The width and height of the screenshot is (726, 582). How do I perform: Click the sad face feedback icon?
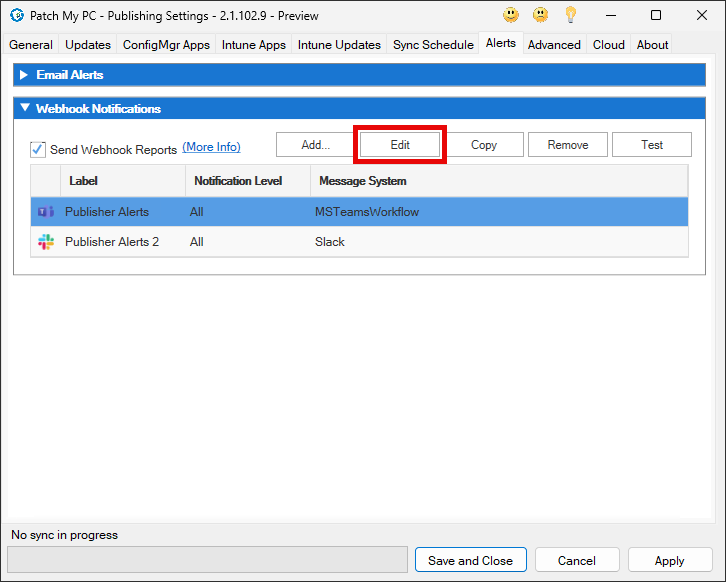(540, 15)
